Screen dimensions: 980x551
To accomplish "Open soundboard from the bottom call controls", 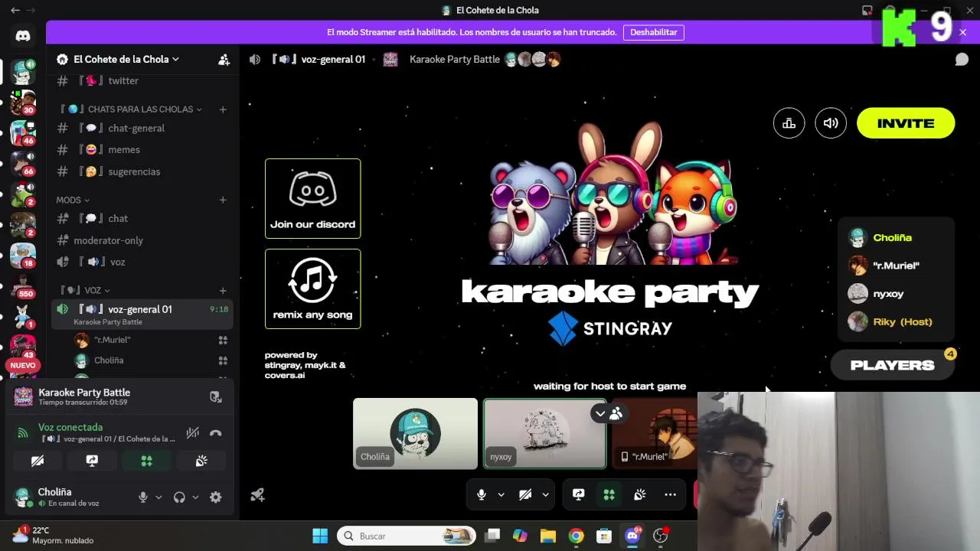I will point(640,494).
